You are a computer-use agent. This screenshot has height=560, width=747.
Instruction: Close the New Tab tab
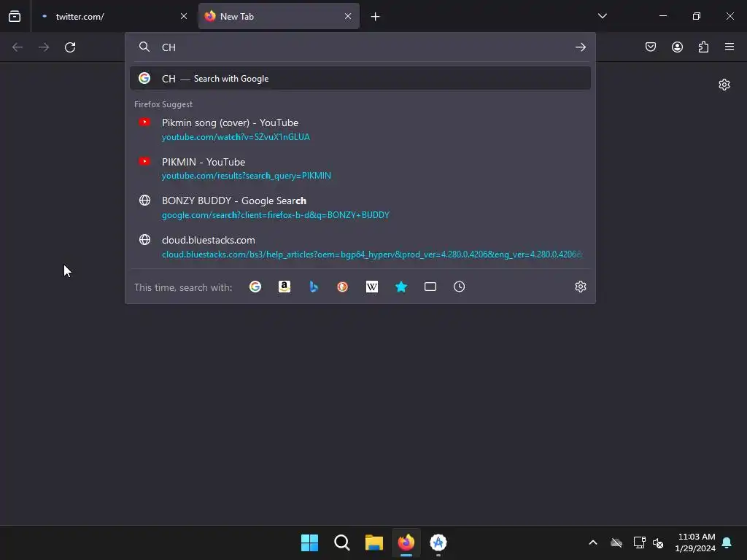point(348,16)
